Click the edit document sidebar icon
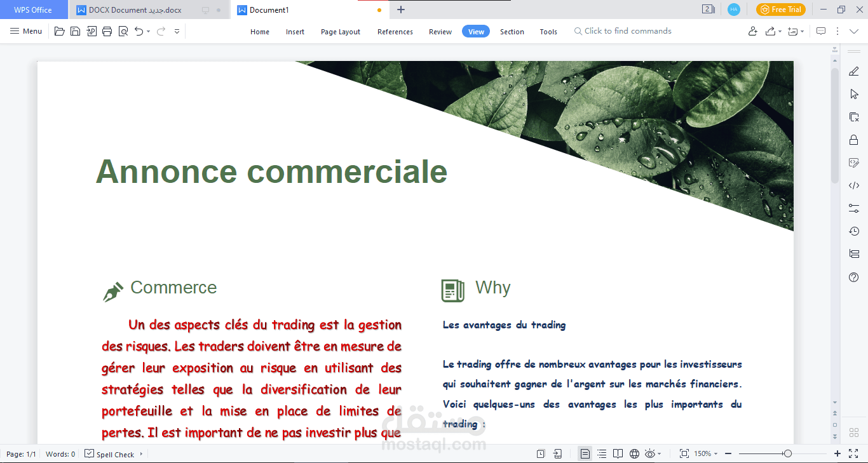The width and height of the screenshot is (868, 463). click(x=854, y=163)
